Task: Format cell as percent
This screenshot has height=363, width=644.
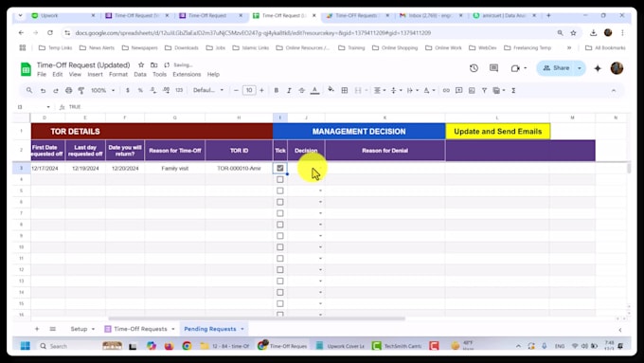Action: 140,90
